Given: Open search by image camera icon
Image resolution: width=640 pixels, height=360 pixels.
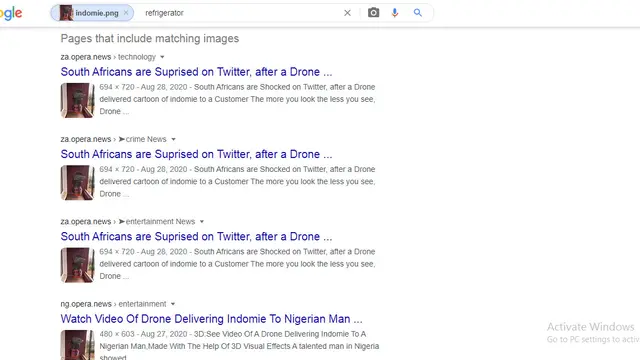Looking at the screenshot, I should pyautogui.click(x=373, y=13).
